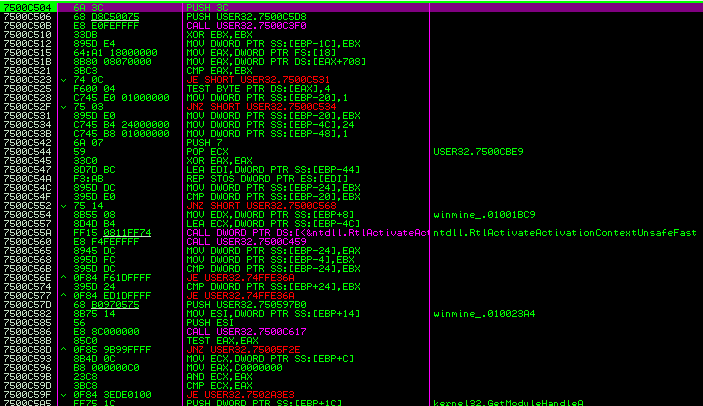Screen dimensions: 703x406
Task: Click LEA ECX,DWORD PTR SS:[EBP-4C]
Action: [x=273, y=223]
